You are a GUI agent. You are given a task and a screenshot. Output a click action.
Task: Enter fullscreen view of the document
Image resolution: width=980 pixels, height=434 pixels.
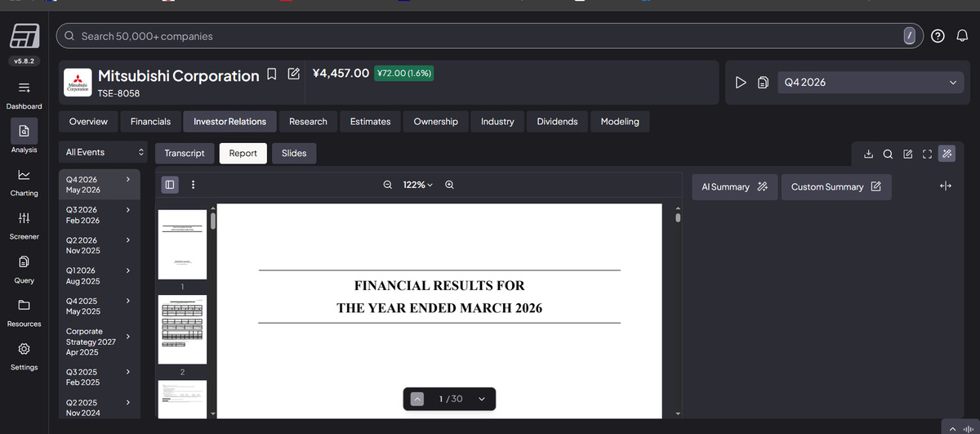coord(927,153)
